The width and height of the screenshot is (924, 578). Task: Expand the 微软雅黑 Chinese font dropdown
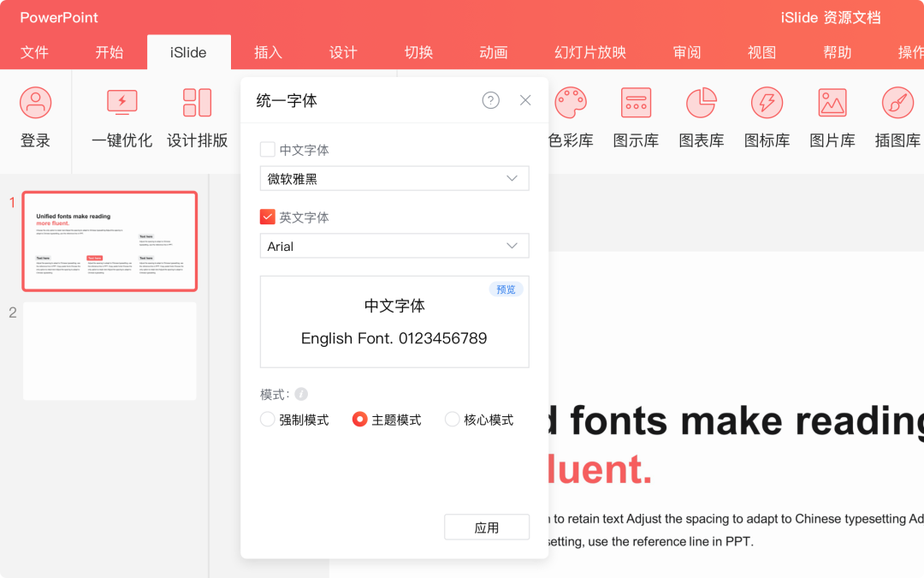click(394, 178)
